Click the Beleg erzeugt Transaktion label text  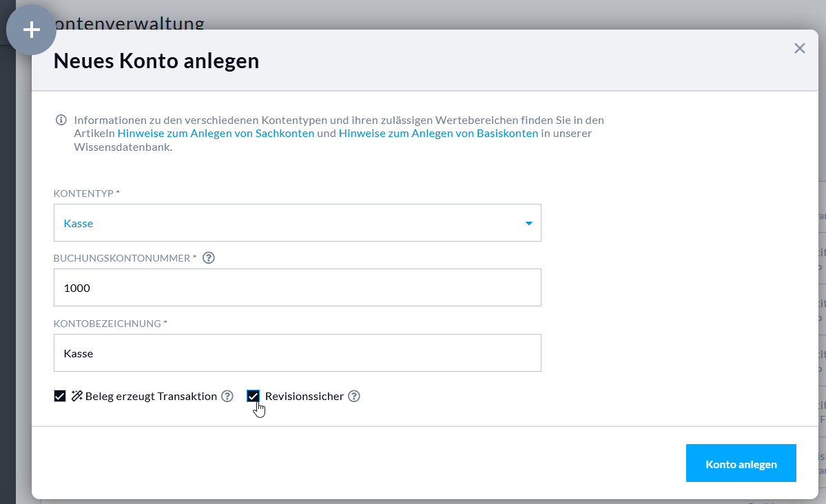(x=151, y=396)
